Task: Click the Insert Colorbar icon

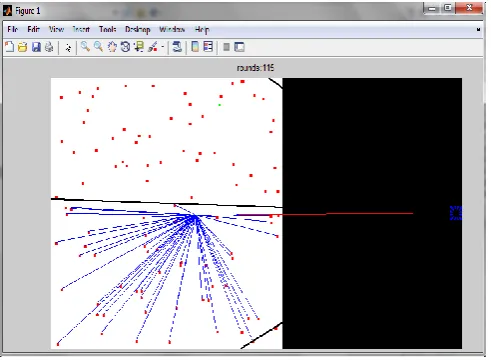Action: [x=195, y=47]
